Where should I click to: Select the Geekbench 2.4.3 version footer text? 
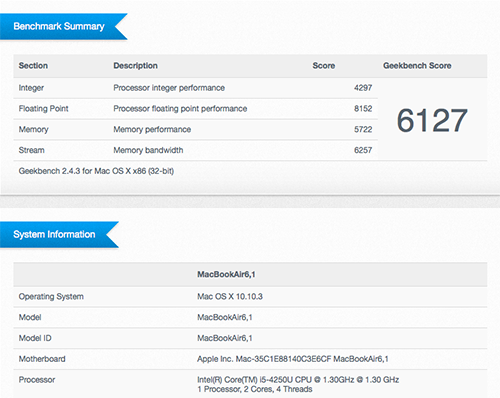click(x=96, y=171)
